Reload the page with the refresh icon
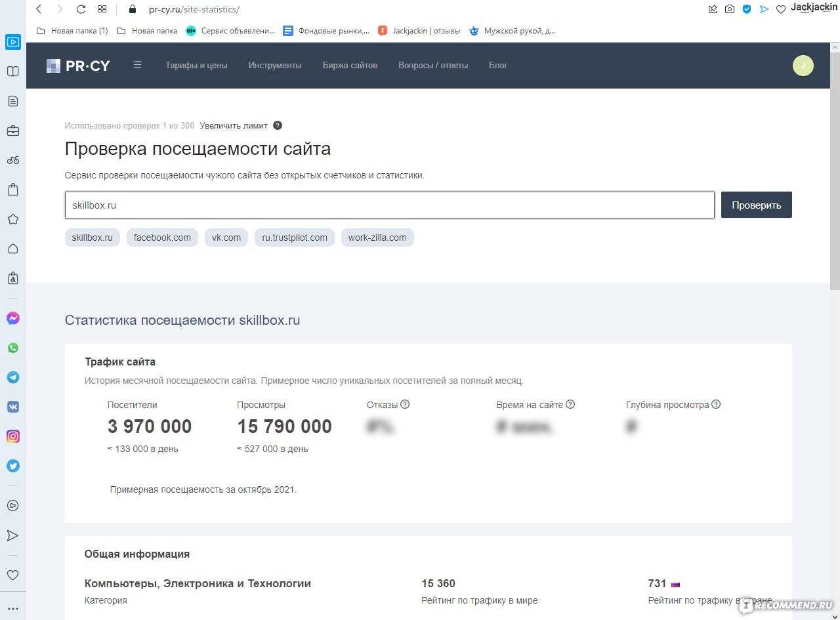This screenshot has width=840, height=620. (x=81, y=9)
